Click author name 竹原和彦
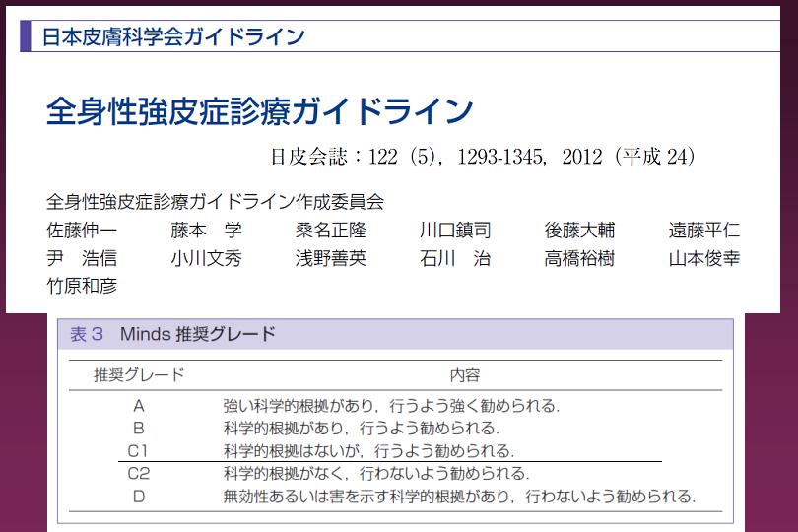The height and width of the screenshot is (532, 798). click(x=82, y=286)
